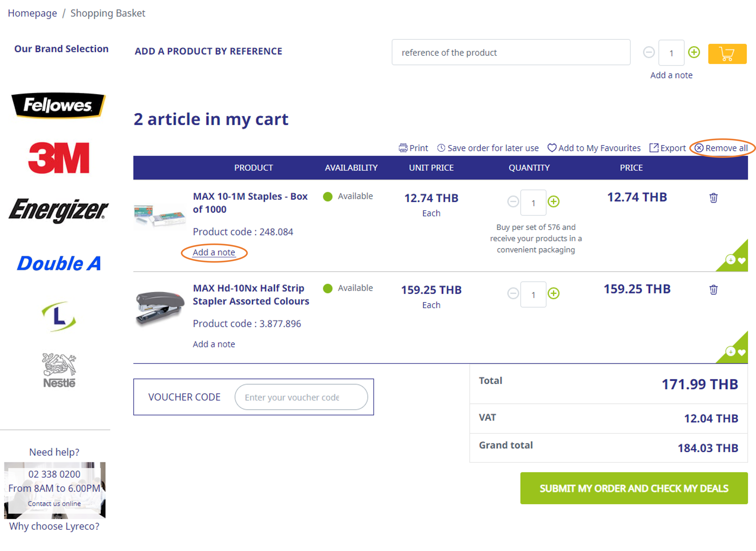Click the heart icon on the Stapler row

(741, 352)
